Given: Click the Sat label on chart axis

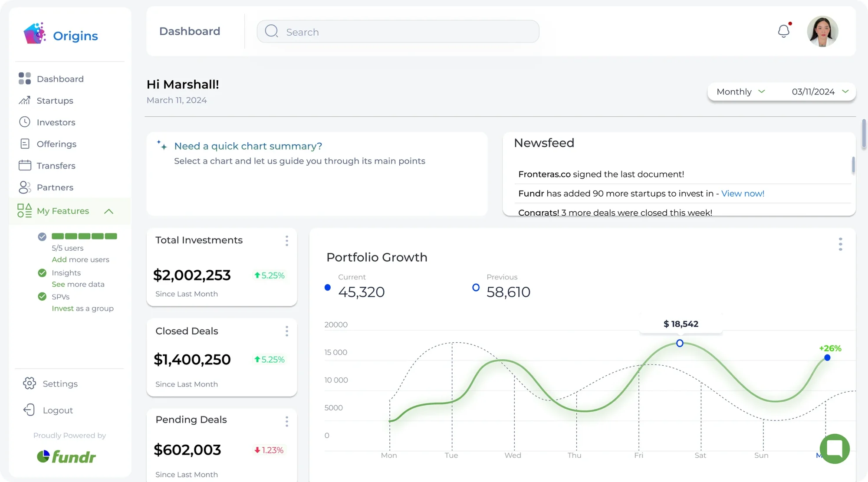Looking at the screenshot, I should (x=700, y=455).
